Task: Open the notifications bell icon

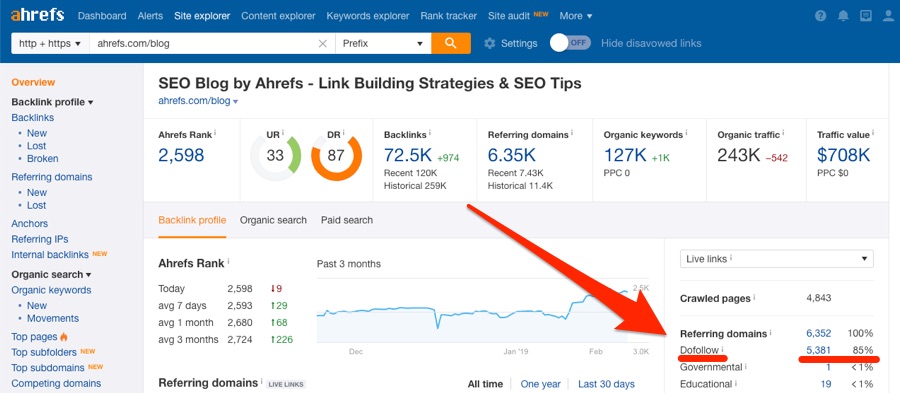Action: 843,16
